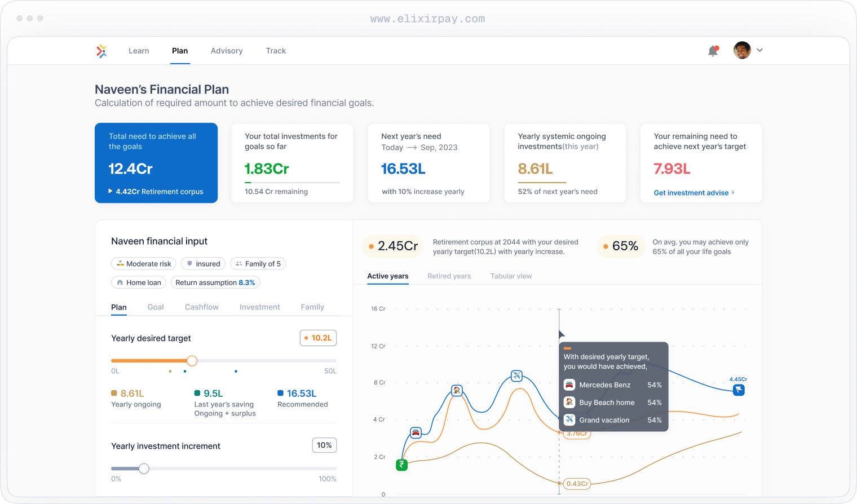Expand the 4.42Cr Retirement corpus triangle
Screen dimensions: 857x504
[x=111, y=191]
